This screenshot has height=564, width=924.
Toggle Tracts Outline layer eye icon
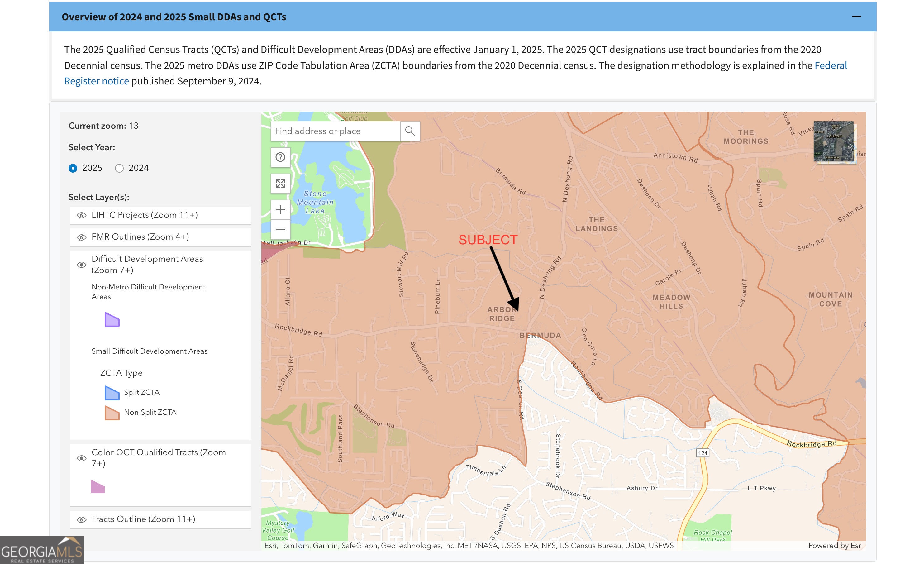pos(81,519)
